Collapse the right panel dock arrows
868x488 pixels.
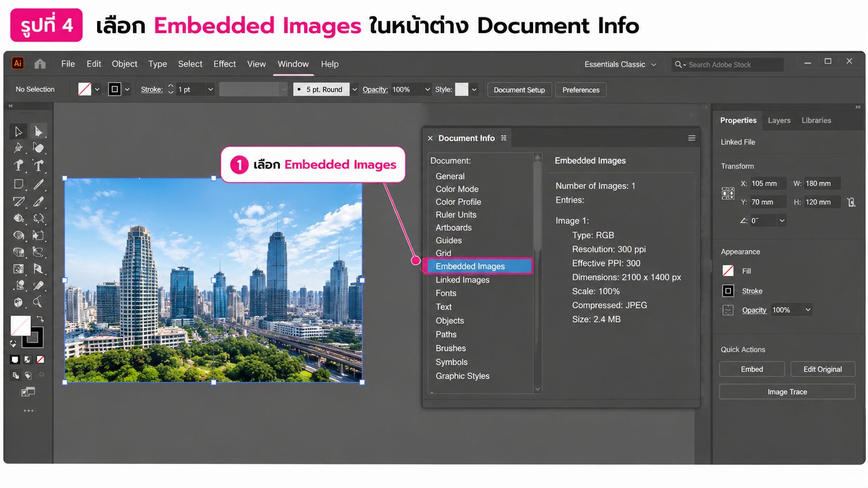pyautogui.click(x=858, y=107)
